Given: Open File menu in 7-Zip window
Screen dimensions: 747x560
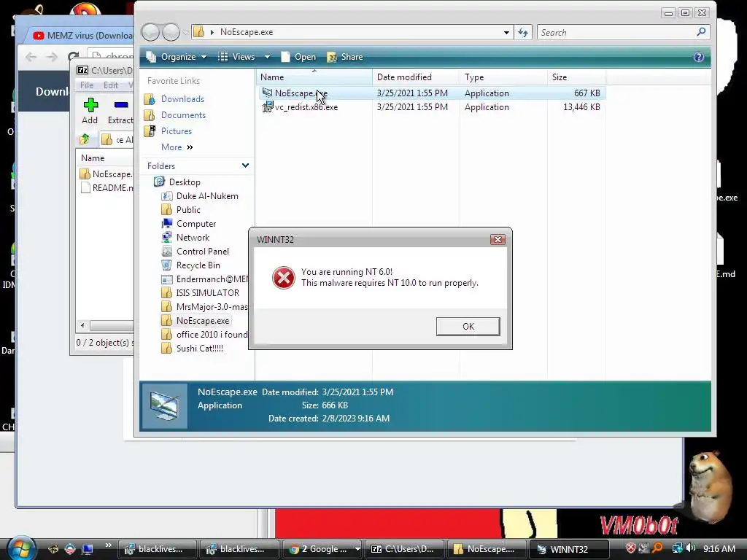Looking at the screenshot, I should click(87, 85).
